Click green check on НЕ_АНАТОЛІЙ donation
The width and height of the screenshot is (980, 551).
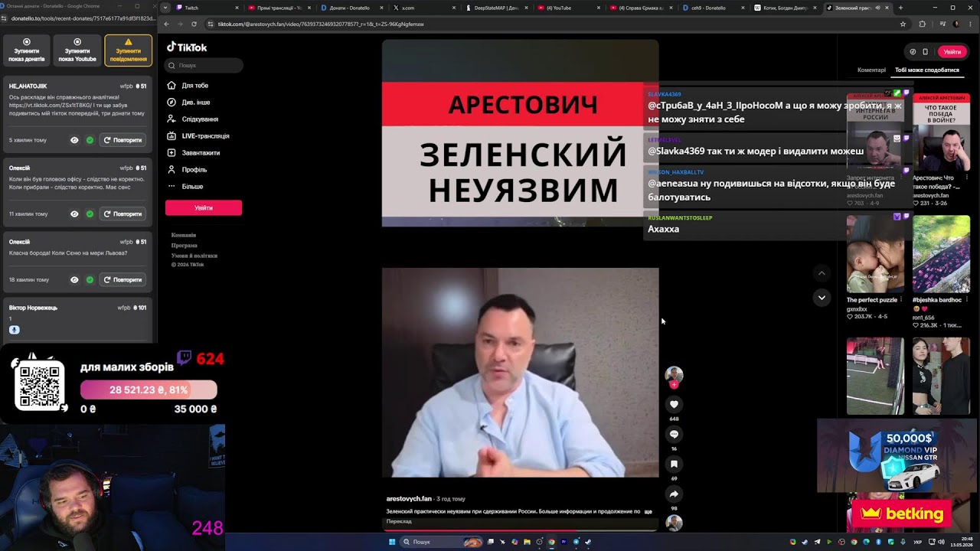click(x=90, y=141)
